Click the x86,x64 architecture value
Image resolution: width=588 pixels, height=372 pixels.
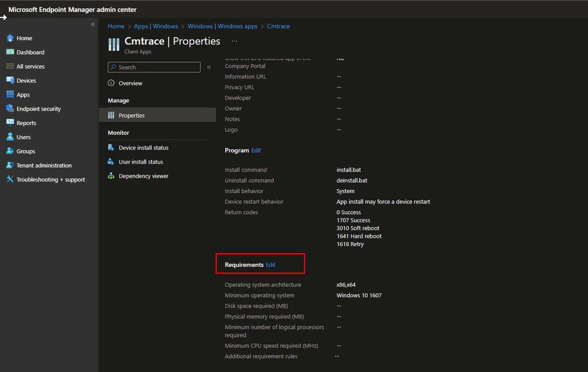tap(346, 285)
